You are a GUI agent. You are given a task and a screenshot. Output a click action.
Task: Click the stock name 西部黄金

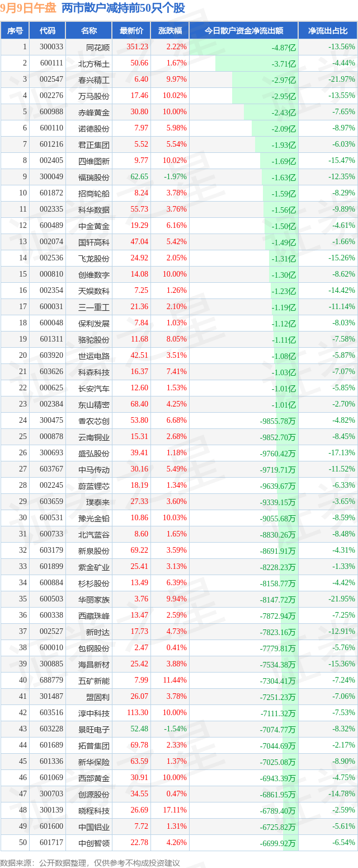tap(94, 777)
